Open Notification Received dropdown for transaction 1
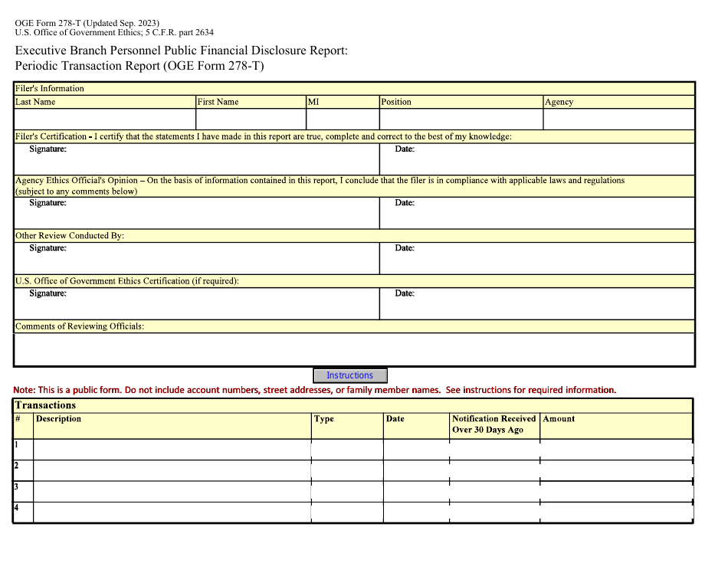Screen dimensions: 728x563 [494, 449]
